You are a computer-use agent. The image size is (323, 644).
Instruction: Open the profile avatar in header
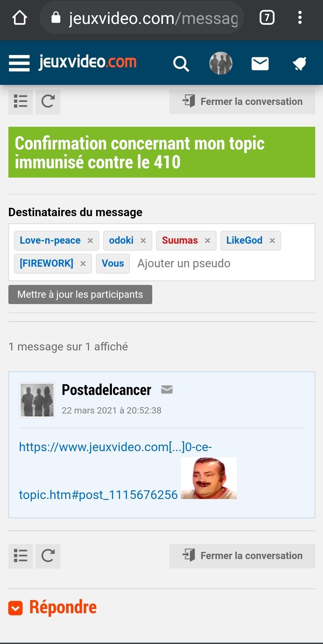point(221,63)
